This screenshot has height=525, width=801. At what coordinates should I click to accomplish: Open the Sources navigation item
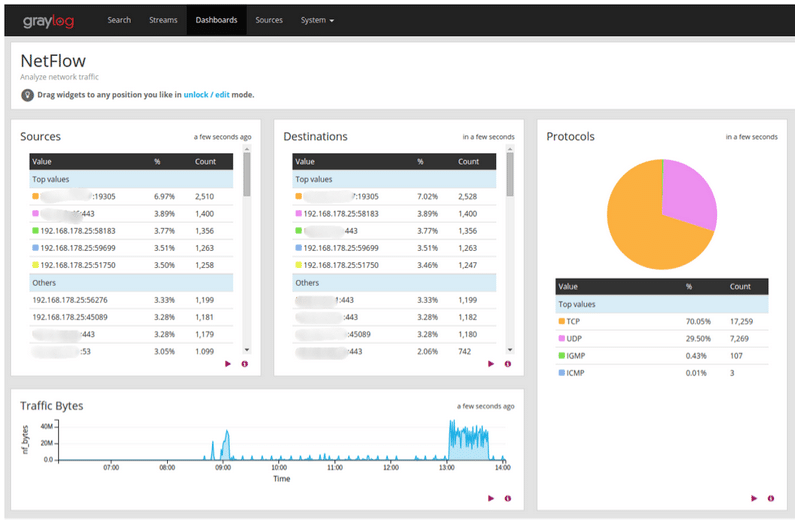pyautogui.click(x=269, y=20)
